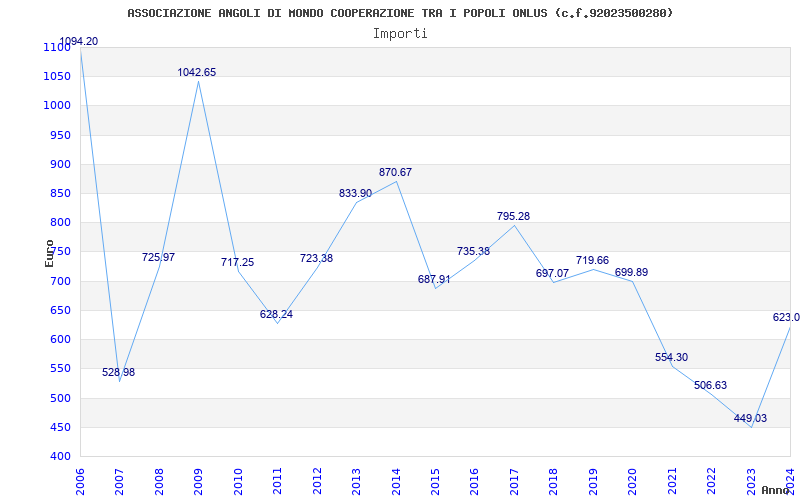The image size is (800, 500).
Task: Click the 450 y-axis tick label
Action: tap(60, 427)
